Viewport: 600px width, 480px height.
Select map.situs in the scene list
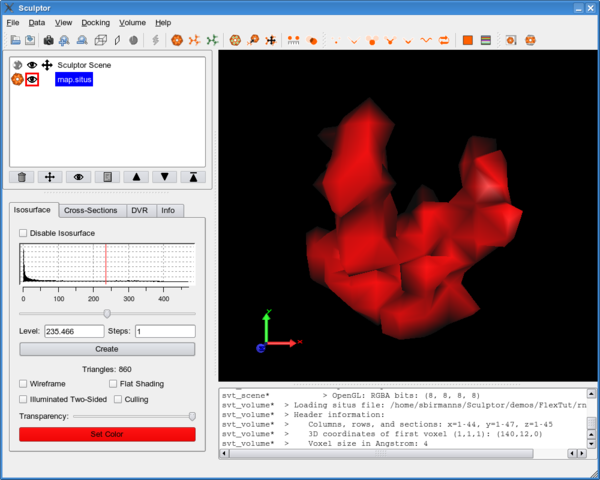click(x=74, y=80)
